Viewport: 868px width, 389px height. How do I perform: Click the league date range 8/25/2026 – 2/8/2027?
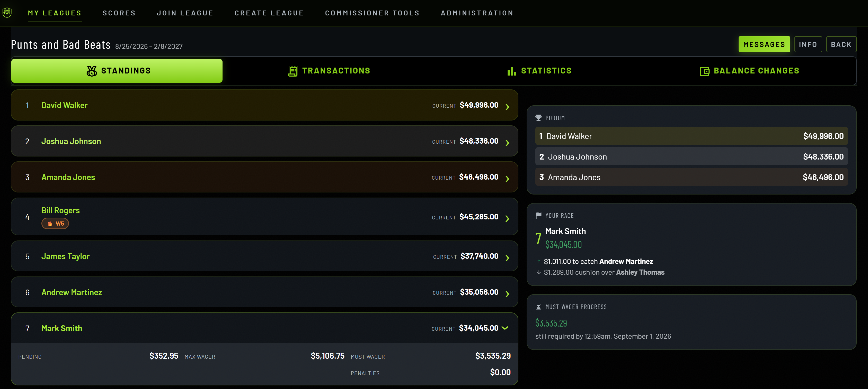[x=149, y=47]
